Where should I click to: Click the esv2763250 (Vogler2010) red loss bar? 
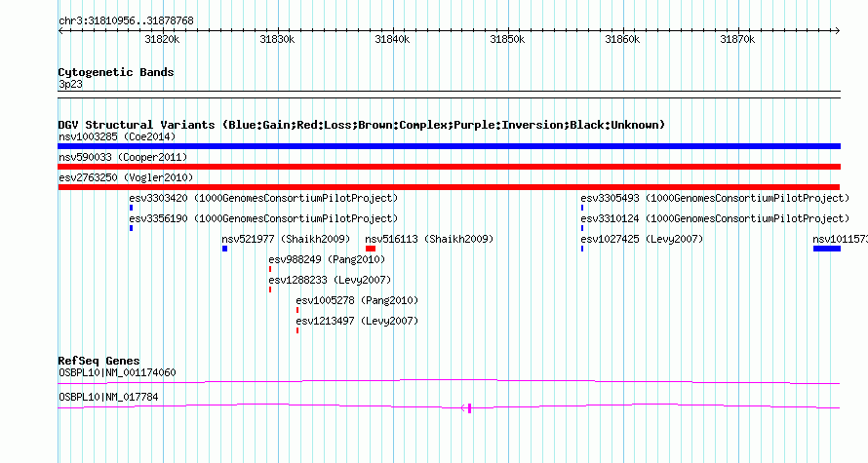tap(449, 187)
